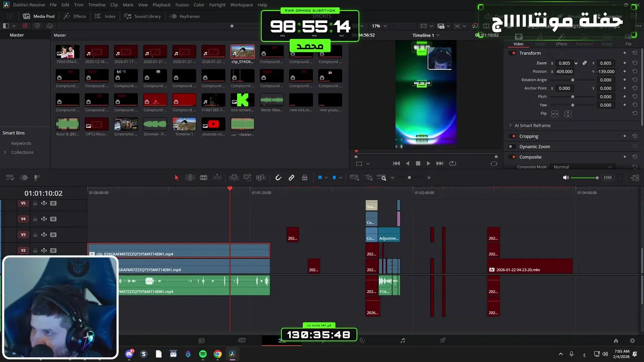Select Keywords under Smart Bins
The width and height of the screenshot is (644, 362).
[x=21, y=143]
